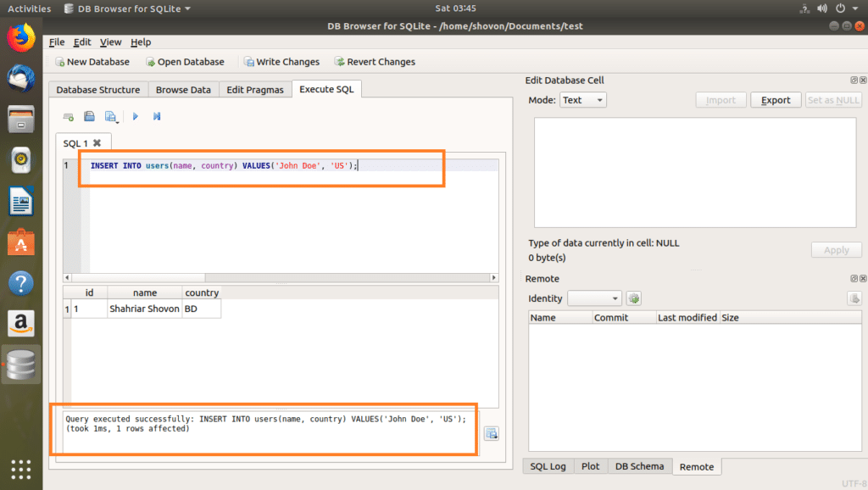
Task: Click the push database icon in Remote panel
Action: click(x=854, y=299)
